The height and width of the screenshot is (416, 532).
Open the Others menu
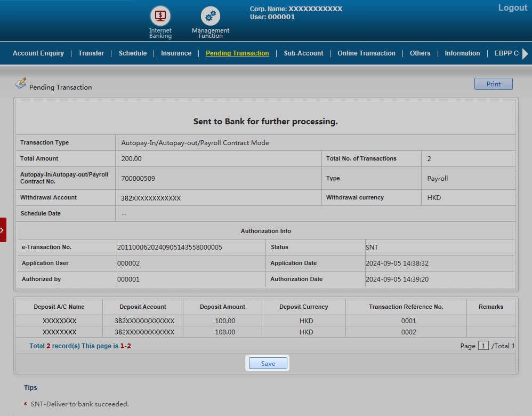tap(420, 53)
